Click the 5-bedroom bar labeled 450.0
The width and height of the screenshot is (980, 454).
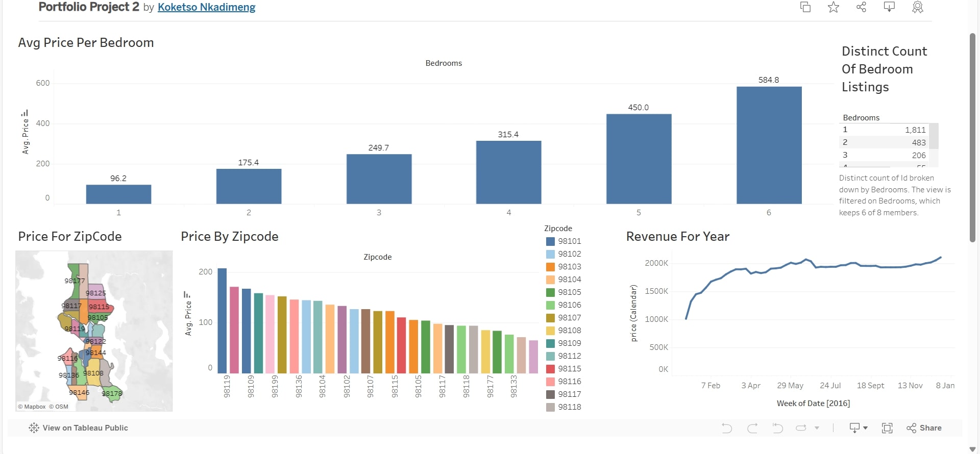[x=639, y=159]
